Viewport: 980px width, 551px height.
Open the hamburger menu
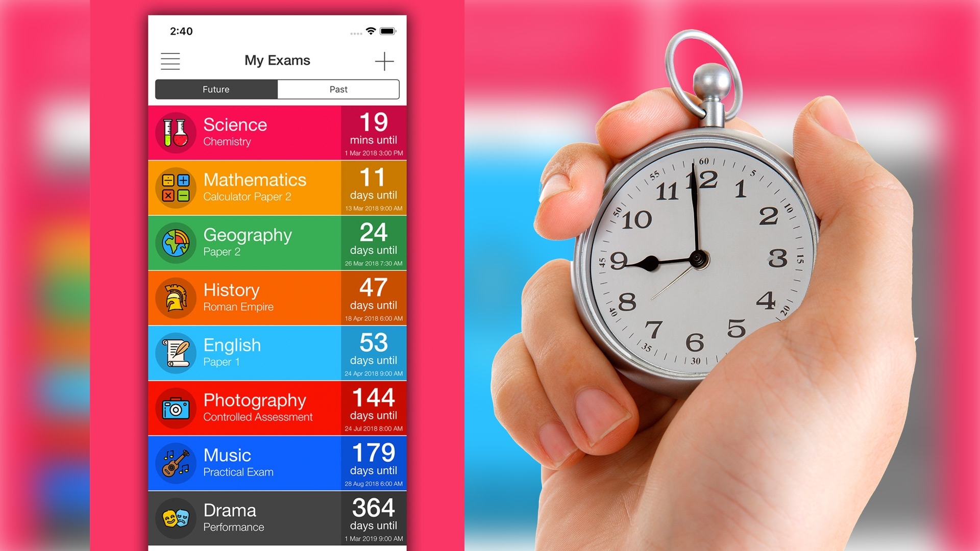tap(170, 62)
